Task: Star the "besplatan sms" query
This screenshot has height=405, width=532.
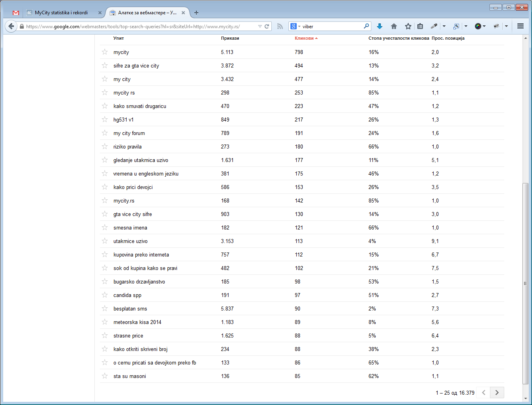Action: pos(105,309)
